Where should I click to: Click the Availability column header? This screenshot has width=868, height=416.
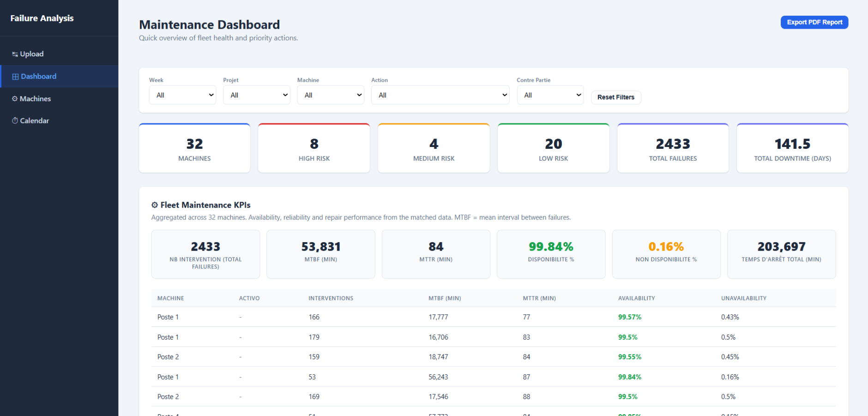point(636,298)
